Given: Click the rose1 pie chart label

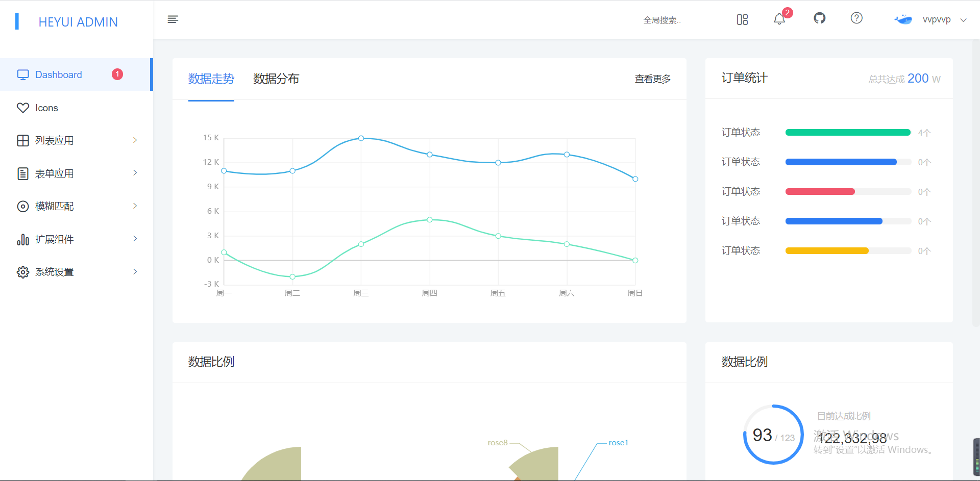Looking at the screenshot, I should click(619, 443).
